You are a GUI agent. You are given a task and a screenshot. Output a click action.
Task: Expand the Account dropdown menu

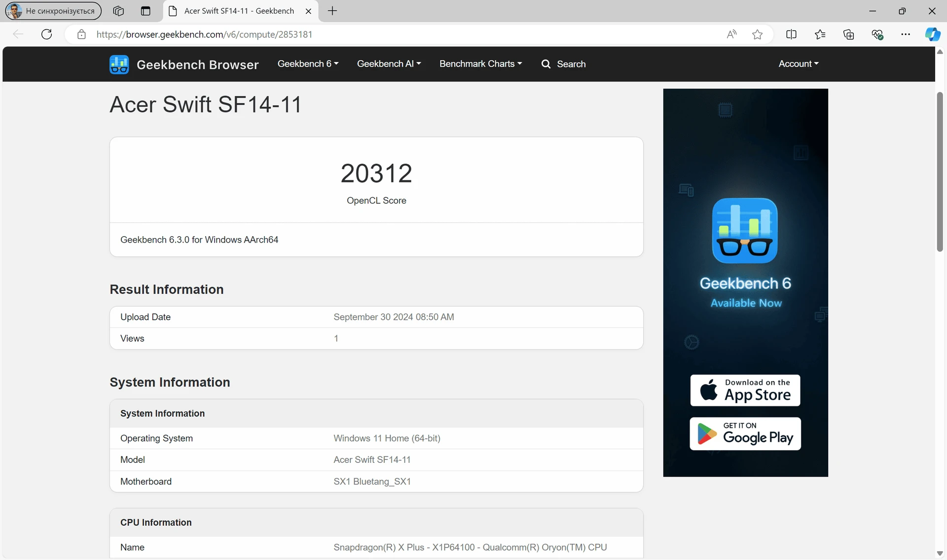pyautogui.click(x=799, y=64)
